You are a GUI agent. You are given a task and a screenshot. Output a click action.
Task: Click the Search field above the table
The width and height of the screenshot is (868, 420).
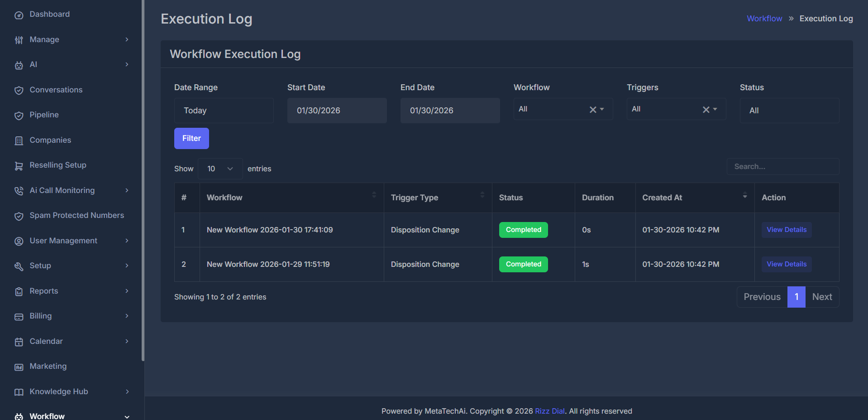click(x=783, y=166)
